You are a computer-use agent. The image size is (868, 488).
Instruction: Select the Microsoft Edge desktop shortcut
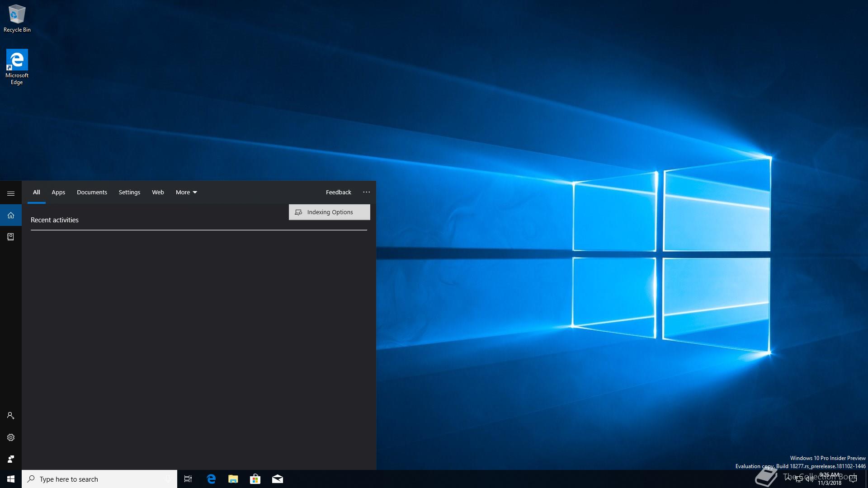click(x=17, y=67)
